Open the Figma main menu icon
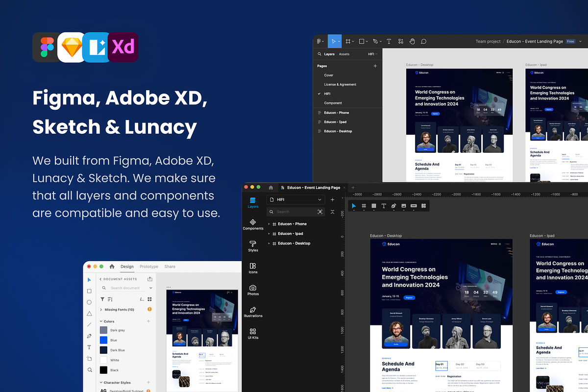 coord(319,42)
